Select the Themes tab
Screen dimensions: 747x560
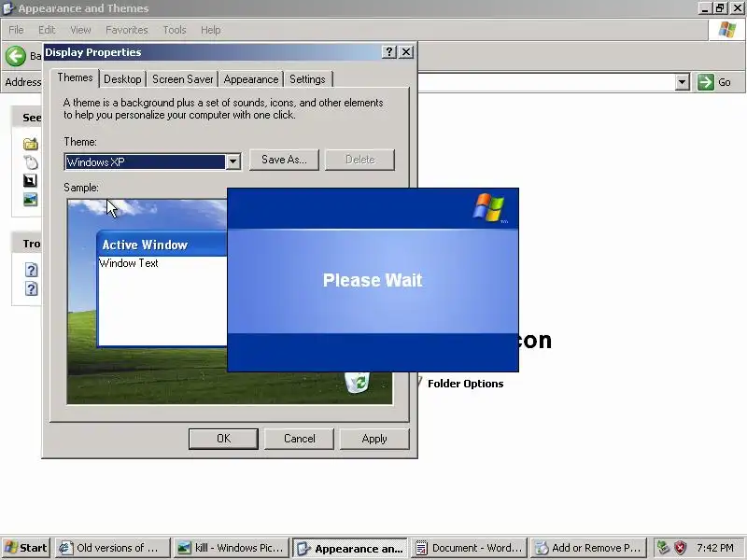[75, 77]
